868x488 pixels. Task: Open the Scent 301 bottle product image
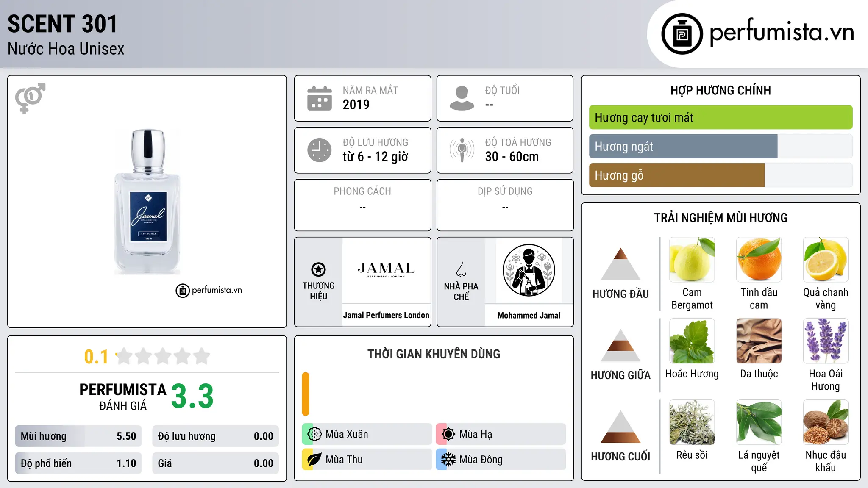(147, 202)
